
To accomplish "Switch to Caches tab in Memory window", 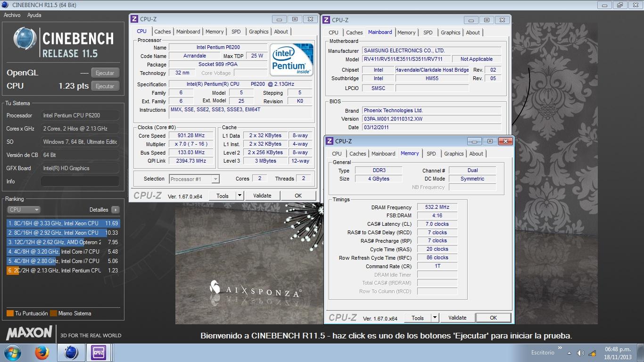I will point(358,154).
